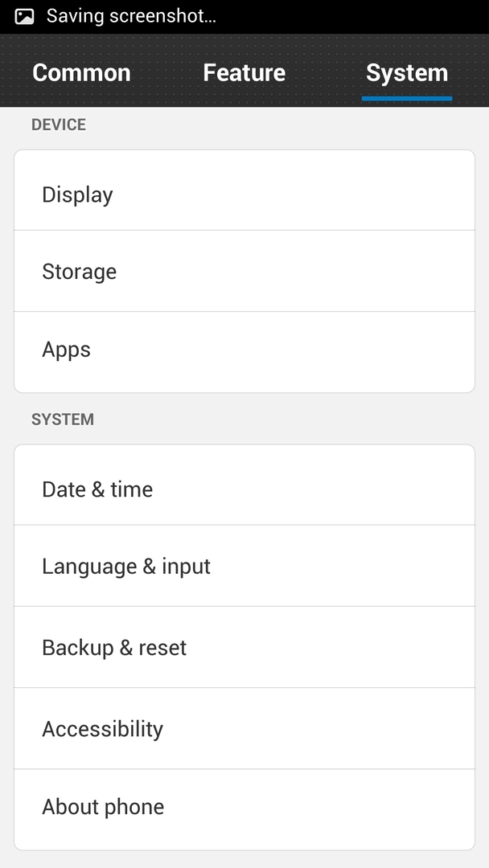Tap the screenshot image icon in status bar

coord(24,16)
